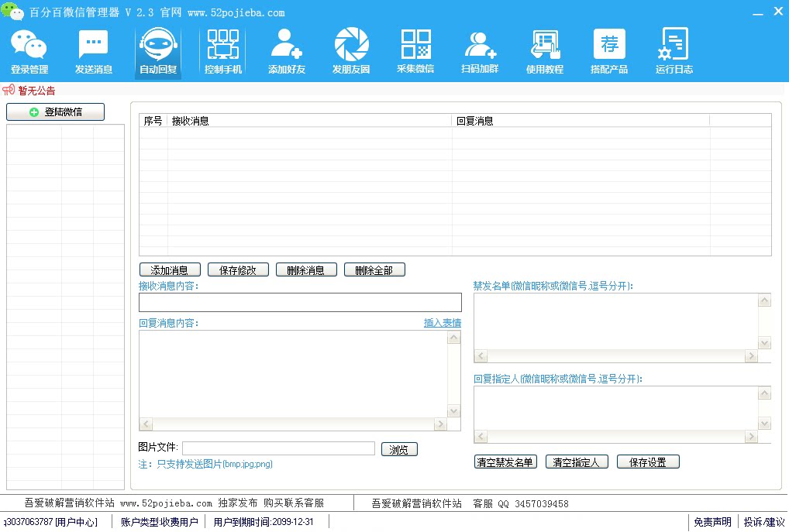The height and width of the screenshot is (532, 789).
Task: Click 回复指定人 scroll down arrow
Action: pos(764,424)
